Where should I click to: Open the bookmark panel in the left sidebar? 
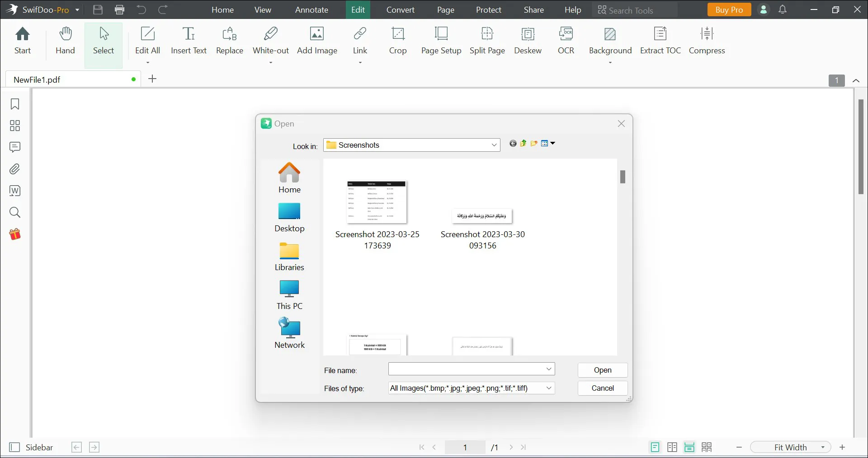pos(15,104)
